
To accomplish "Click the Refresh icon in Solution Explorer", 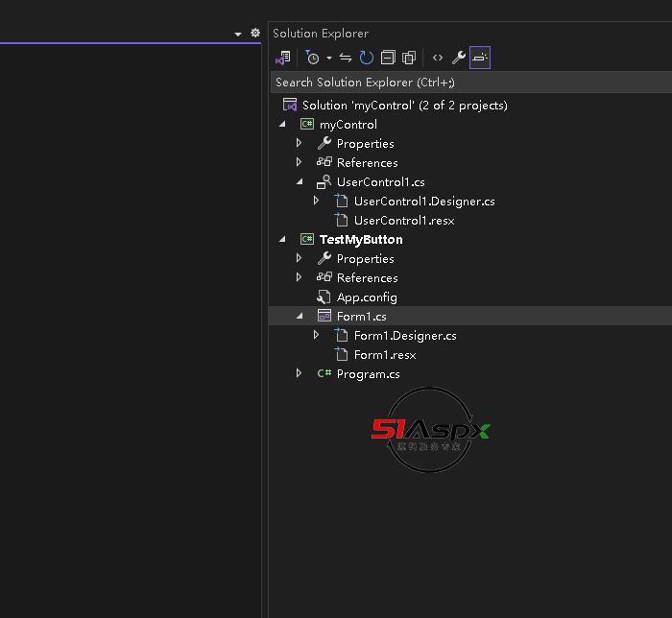I will pyautogui.click(x=367, y=58).
